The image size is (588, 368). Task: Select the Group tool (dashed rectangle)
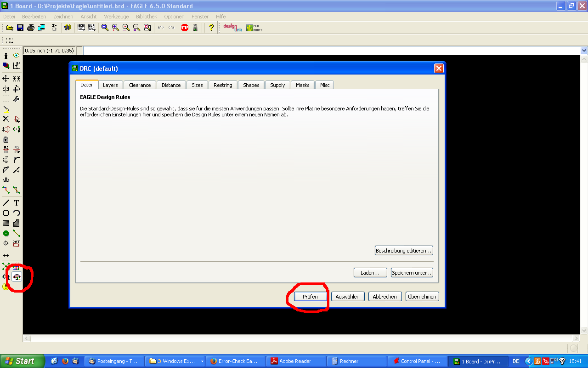coord(6,99)
